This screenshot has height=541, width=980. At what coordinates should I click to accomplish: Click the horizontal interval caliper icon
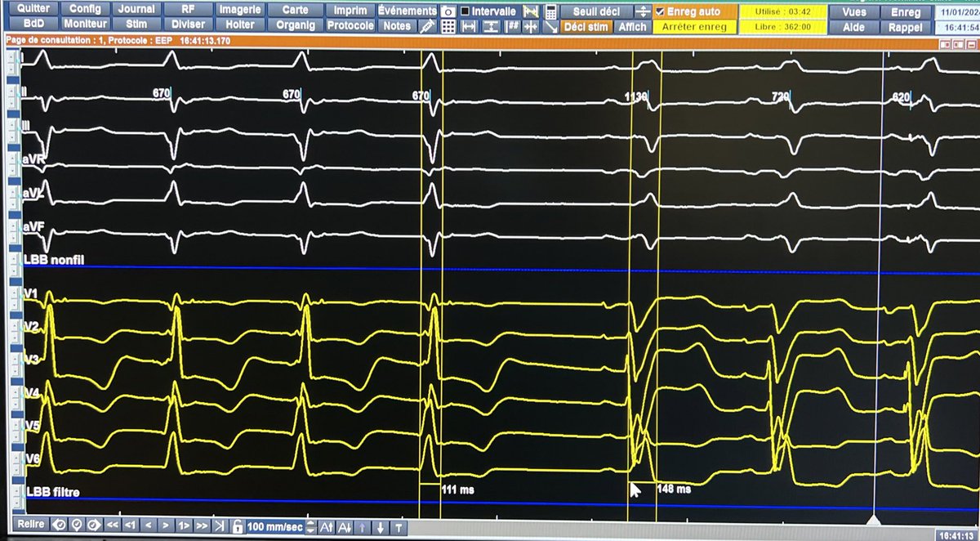(469, 26)
